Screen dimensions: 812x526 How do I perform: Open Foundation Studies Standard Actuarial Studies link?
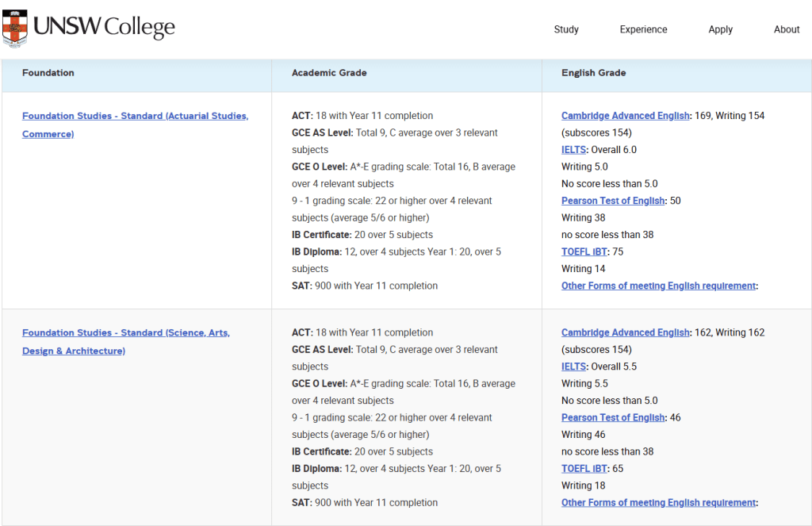pyautogui.click(x=135, y=125)
